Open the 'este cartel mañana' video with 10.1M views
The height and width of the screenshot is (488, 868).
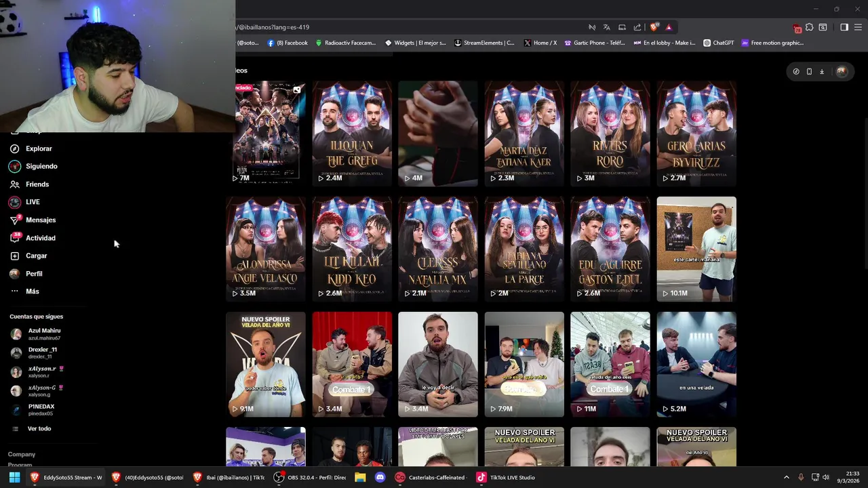point(696,249)
